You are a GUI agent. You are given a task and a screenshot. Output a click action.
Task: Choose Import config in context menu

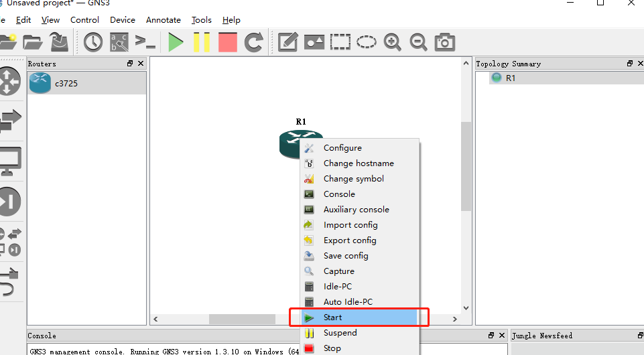click(x=359, y=225)
